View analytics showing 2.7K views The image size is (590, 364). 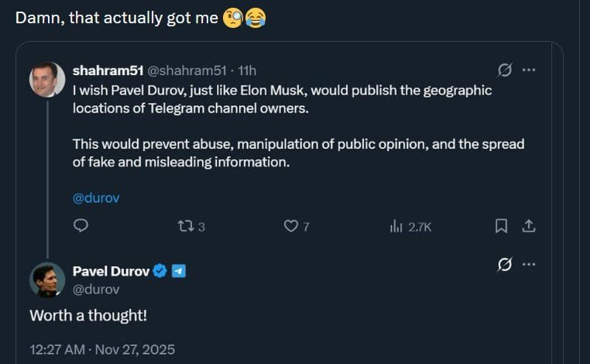pos(396,226)
